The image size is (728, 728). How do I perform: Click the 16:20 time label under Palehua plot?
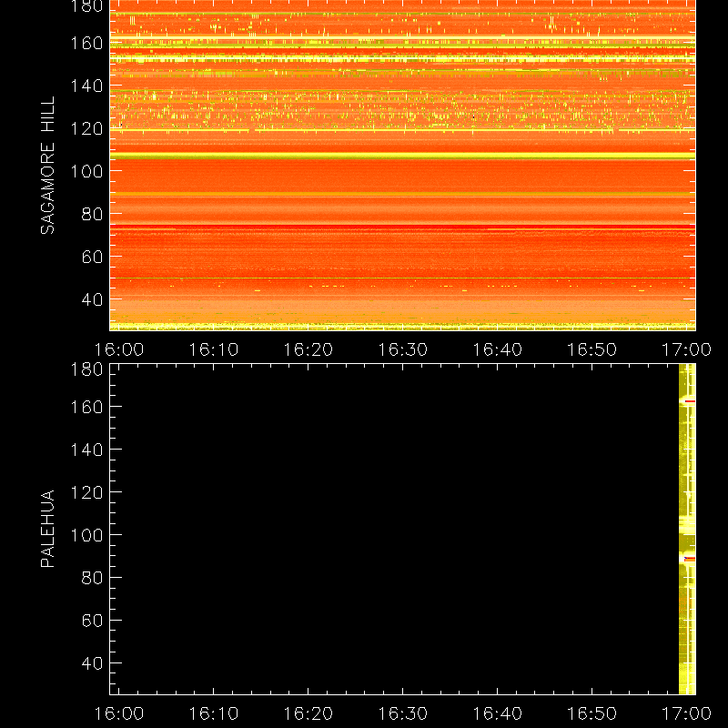(308, 713)
